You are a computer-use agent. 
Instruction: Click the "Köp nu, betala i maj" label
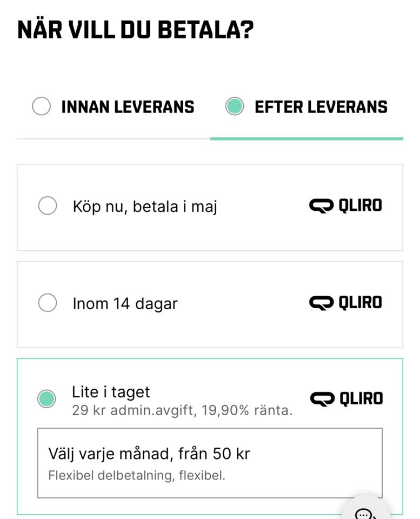pyautogui.click(x=145, y=207)
